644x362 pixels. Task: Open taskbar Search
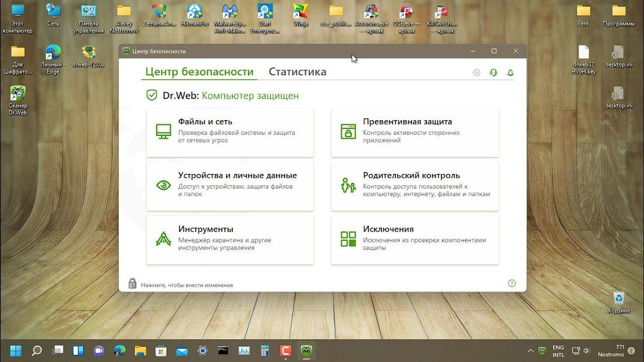click(37, 350)
